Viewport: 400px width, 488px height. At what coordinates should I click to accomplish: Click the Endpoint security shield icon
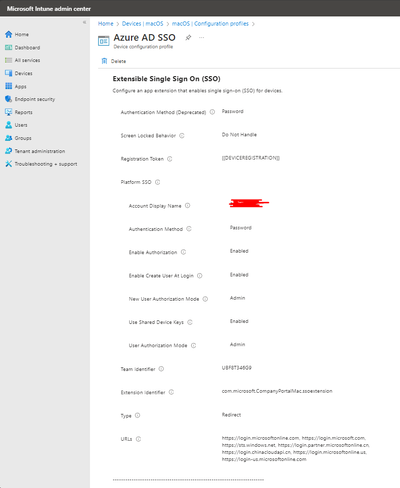9,99
